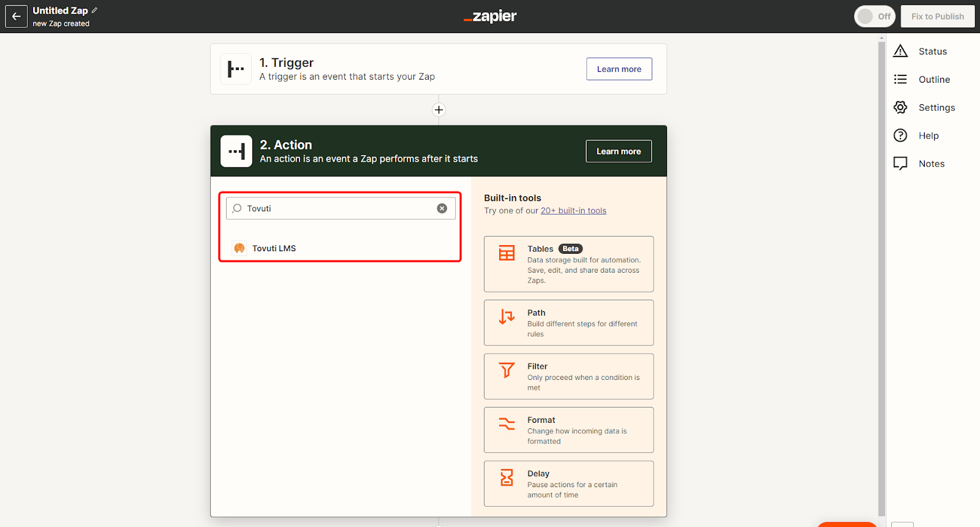Choose the Tables built-in tool card
The width and height of the screenshot is (980, 527).
(x=568, y=264)
